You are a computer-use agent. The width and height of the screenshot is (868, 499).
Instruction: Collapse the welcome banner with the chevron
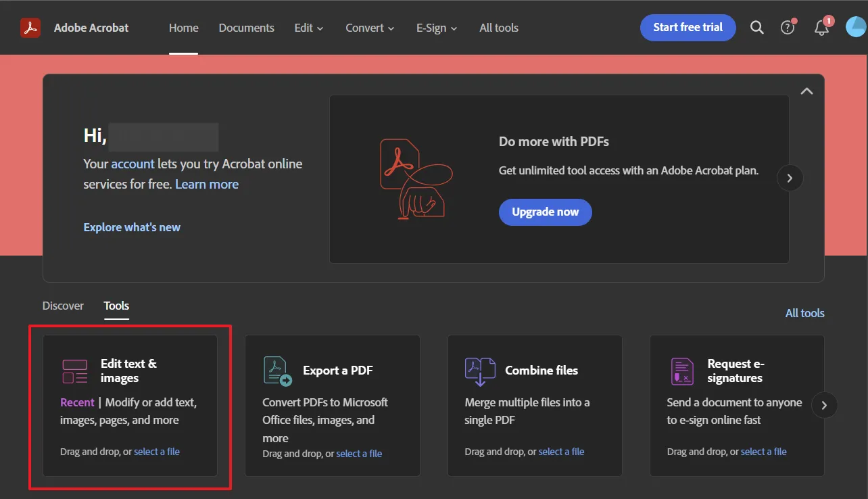click(x=806, y=91)
